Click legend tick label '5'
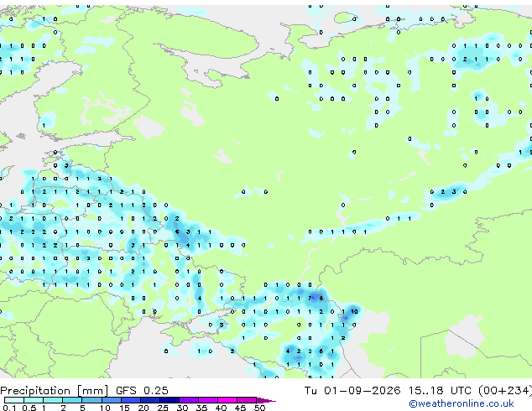This screenshot has width=532, height=411. click(x=82, y=408)
